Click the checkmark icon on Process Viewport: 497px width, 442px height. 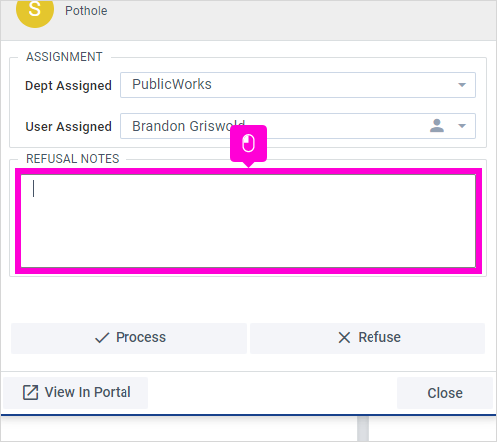click(x=102, y=338)
